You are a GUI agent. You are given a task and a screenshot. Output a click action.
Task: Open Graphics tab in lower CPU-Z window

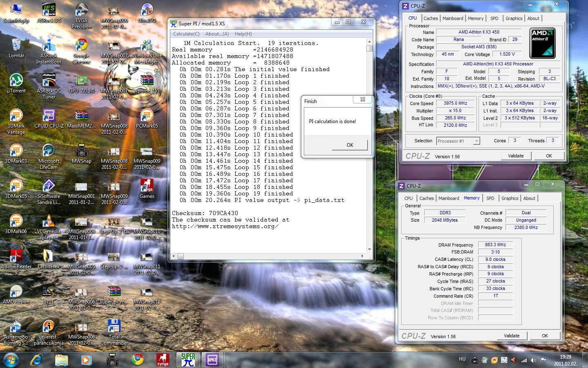(510, 198)
